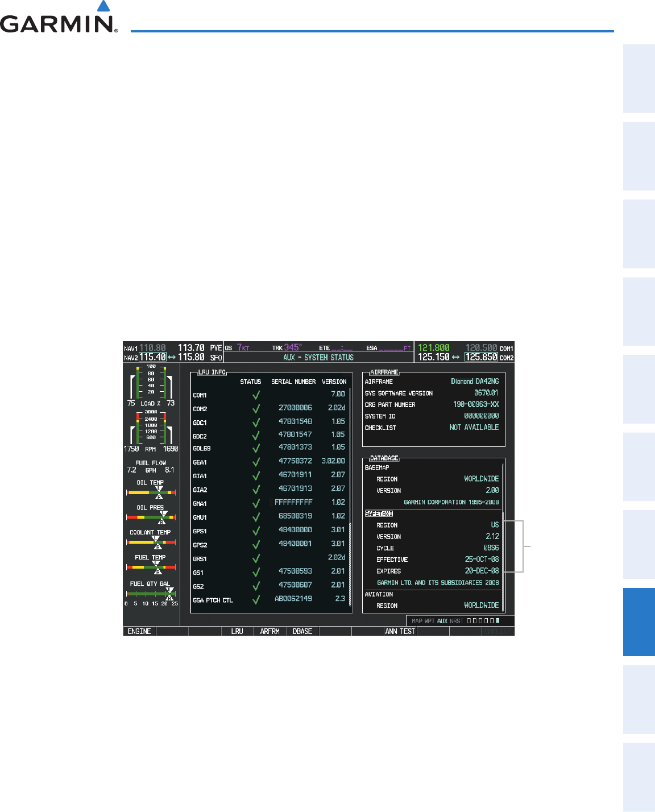Click the GRS1 status checkmark

point(256,558)
